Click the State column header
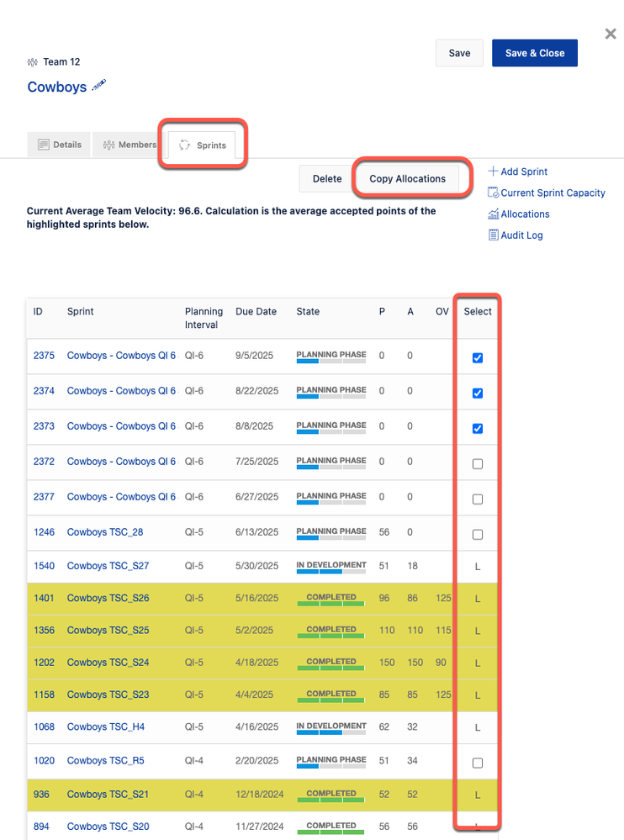 [x=308, y=312]
